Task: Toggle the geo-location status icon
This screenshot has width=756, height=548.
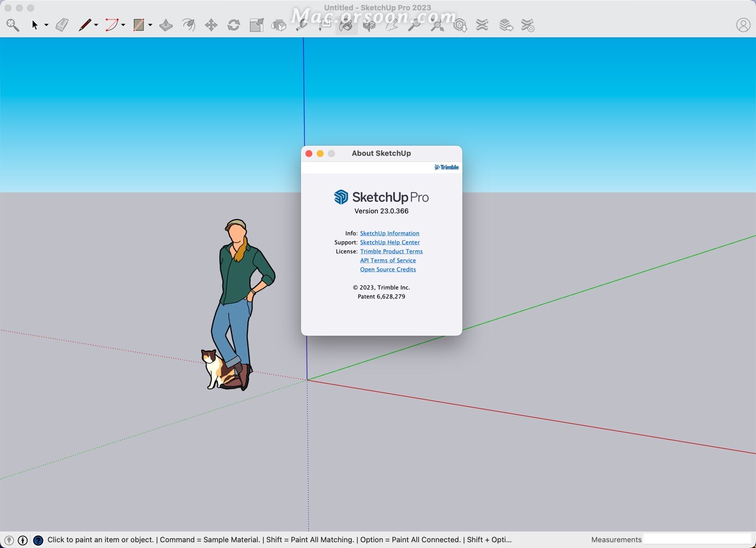Action: point(9,540)
